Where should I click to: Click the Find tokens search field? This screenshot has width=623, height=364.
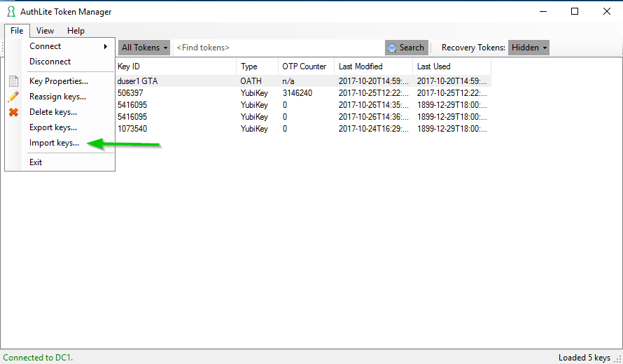[x=278, y=48]
